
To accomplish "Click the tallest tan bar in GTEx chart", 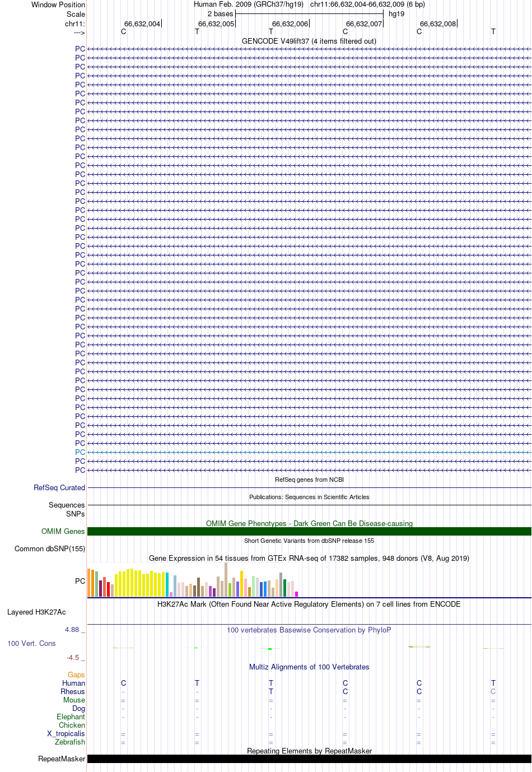I will point(226,579).
